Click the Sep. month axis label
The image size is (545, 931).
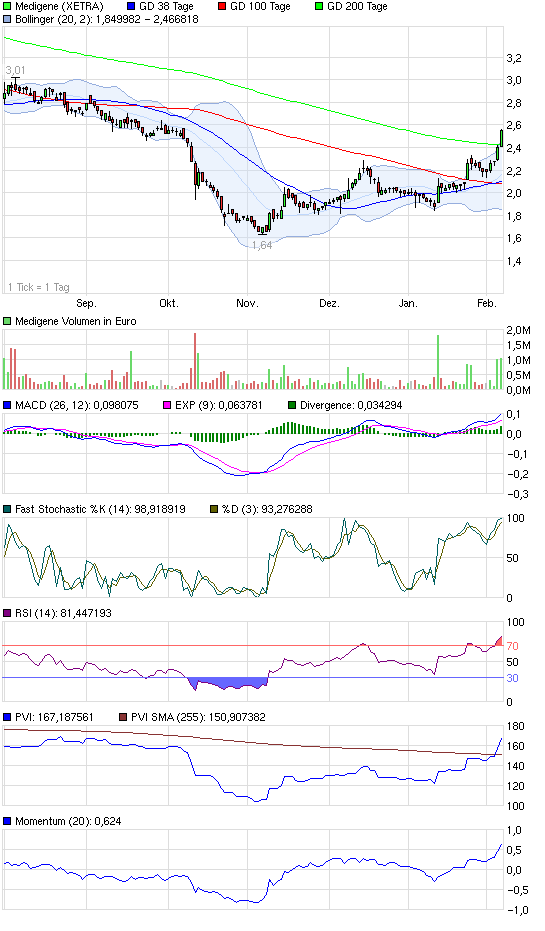86,303
